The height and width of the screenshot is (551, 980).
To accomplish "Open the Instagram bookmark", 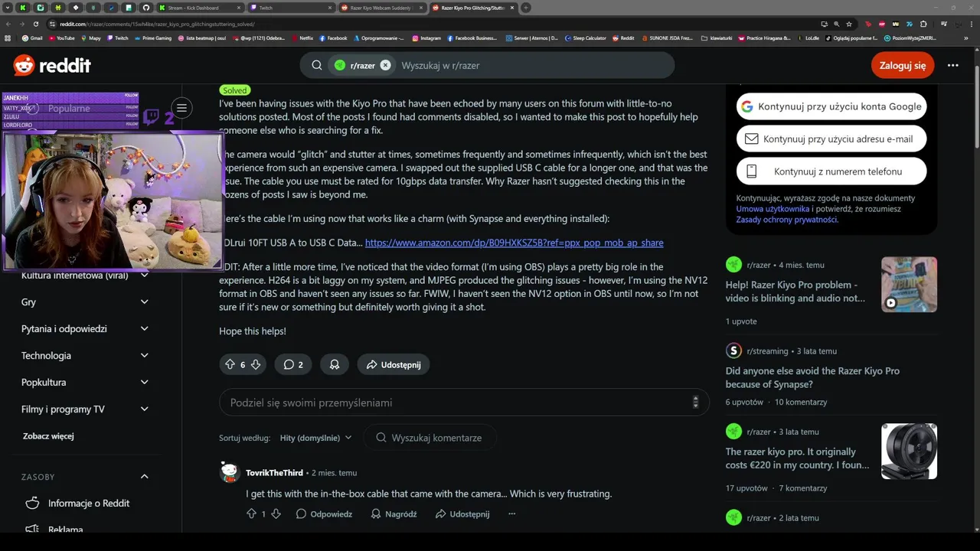I will point(426,37).
